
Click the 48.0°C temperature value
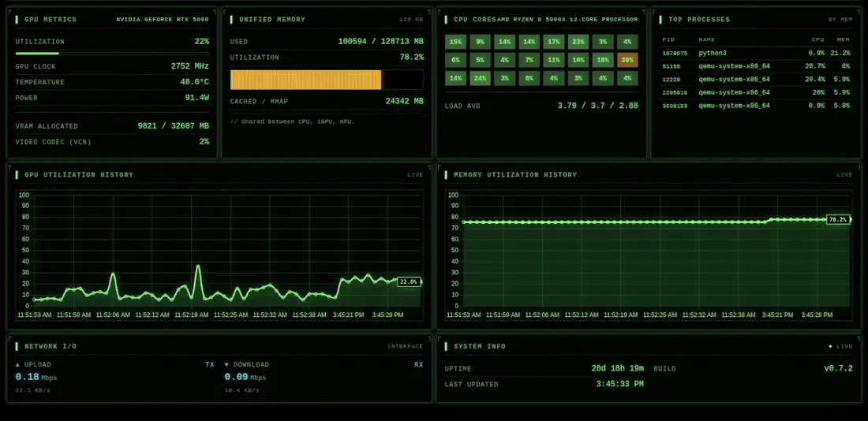coord(194,82)
